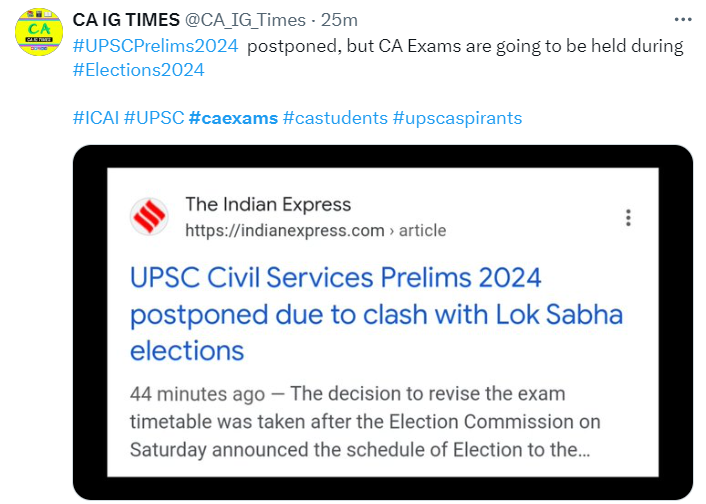Click The Indian Express logo icon
The image size is (706, 504).
[150, 218]
